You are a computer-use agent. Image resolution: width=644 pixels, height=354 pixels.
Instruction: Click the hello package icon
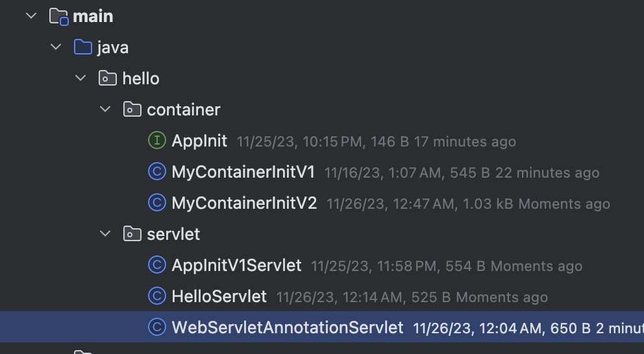point(108,78)
